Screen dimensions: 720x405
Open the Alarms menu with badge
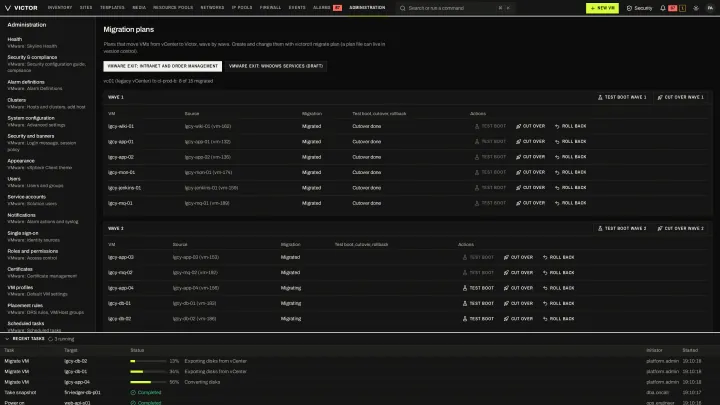coord(327,8)
